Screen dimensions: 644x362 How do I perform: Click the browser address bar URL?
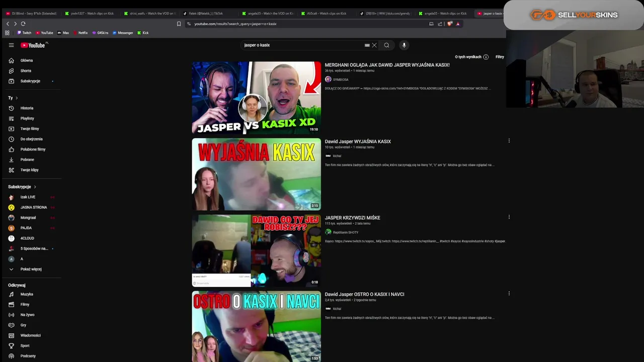coord(235,24)
